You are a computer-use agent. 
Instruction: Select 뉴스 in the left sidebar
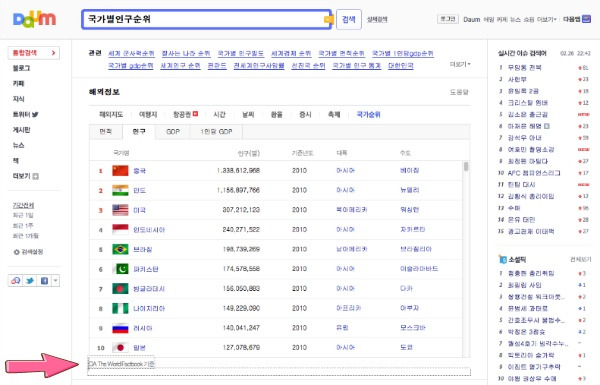click(18, 145)
